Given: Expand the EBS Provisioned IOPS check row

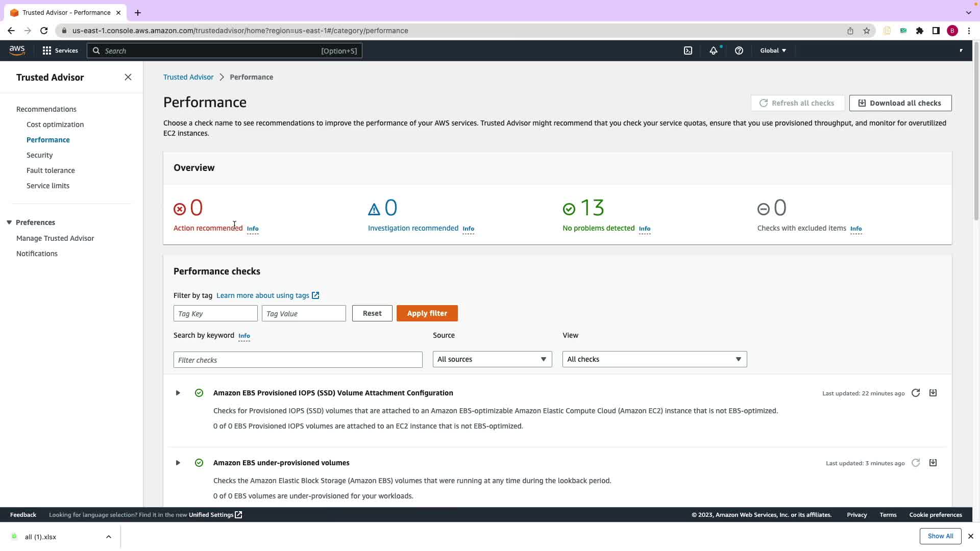Looking at the screenshot, I should (178, 393).
